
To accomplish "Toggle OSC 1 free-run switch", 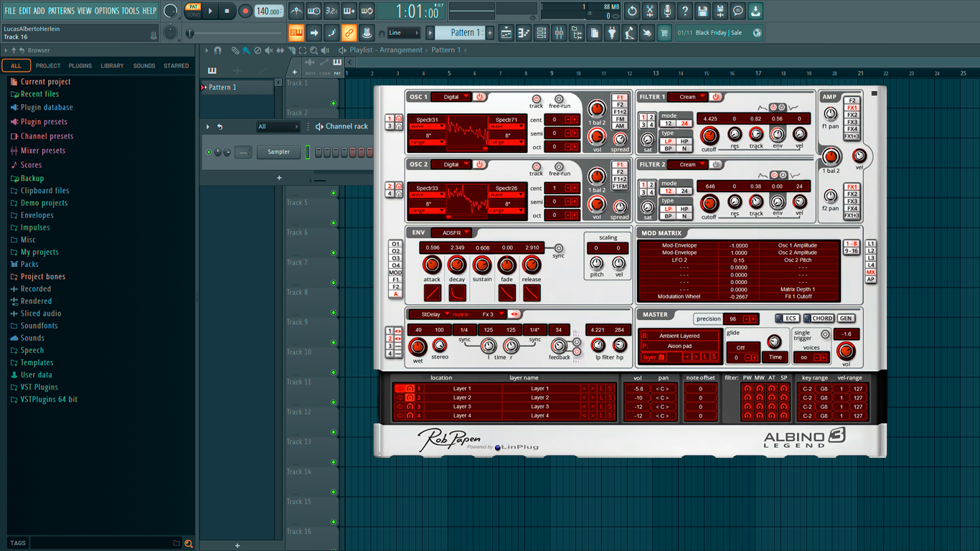I will click(x=559, y=99).
